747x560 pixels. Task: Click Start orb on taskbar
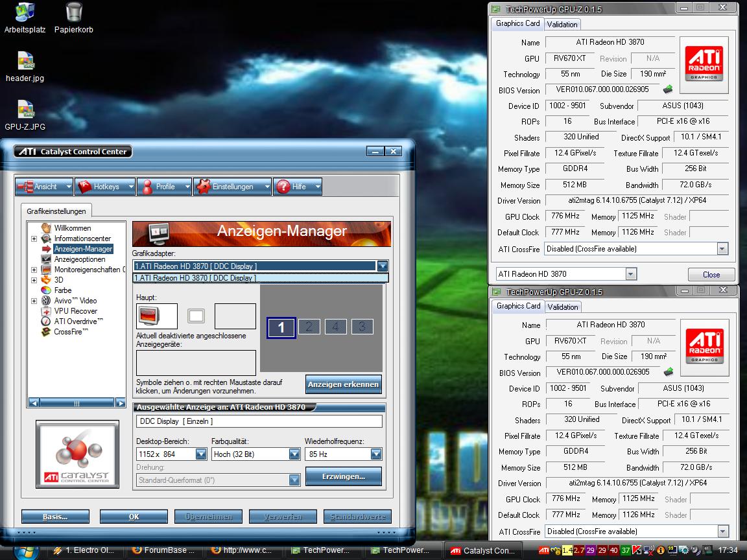tap(26, 552)
